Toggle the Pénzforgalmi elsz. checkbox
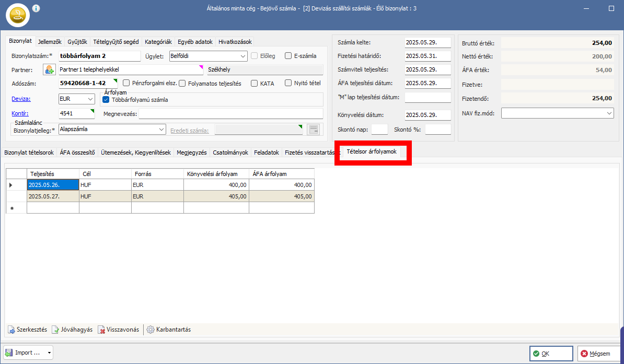 (x=126, y=83)
